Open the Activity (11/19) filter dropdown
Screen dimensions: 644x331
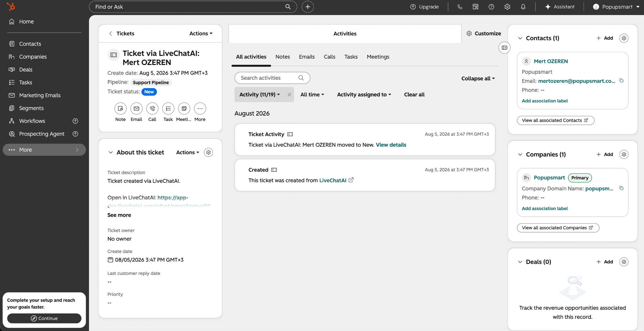click(x=260, y=95)
